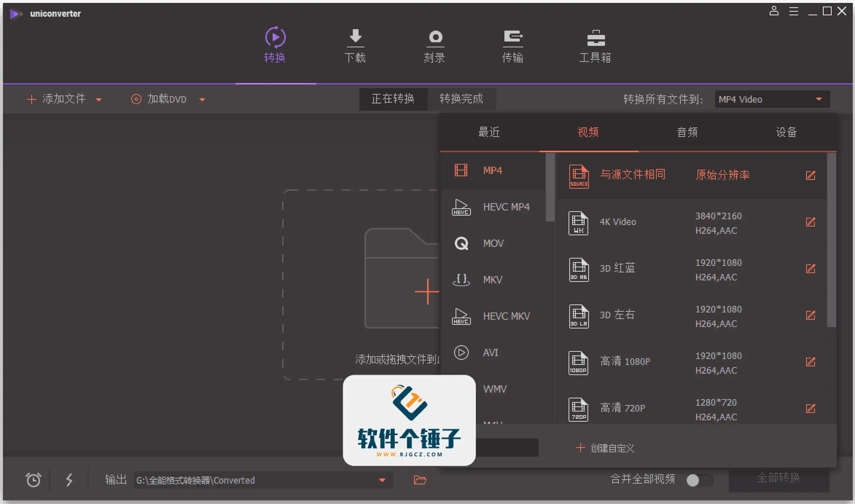Open the output folder icon
The width and height of the screenshot is (855, 504).
point(420,480)
